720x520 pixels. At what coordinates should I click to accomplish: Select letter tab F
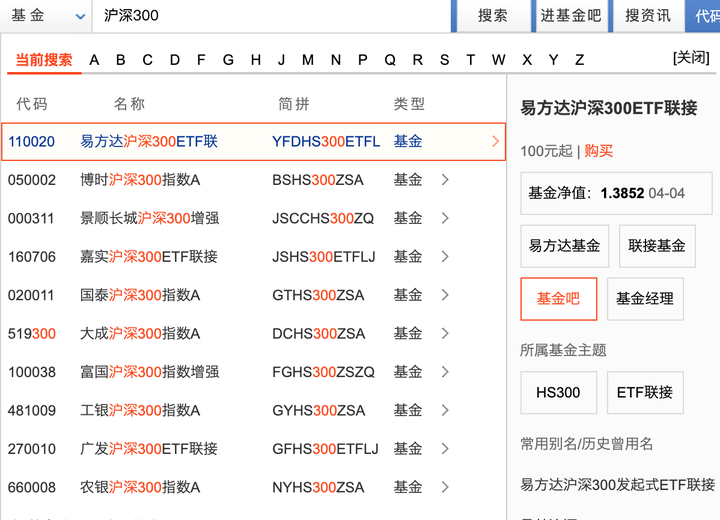(x=201, y=60)
